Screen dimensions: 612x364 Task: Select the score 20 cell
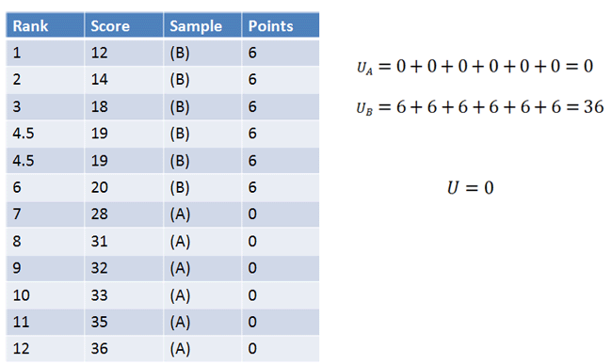[123, 187]
